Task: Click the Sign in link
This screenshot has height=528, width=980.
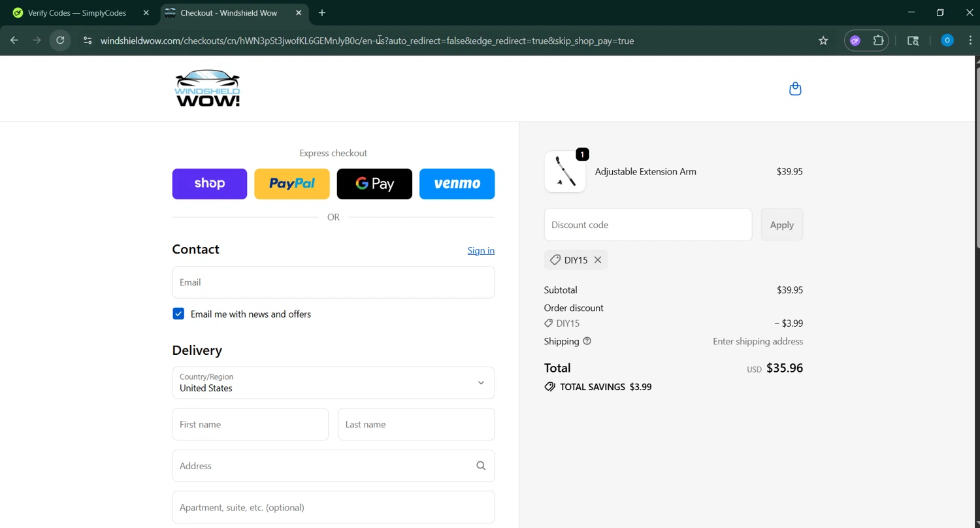Action: (x=481, y=250)
